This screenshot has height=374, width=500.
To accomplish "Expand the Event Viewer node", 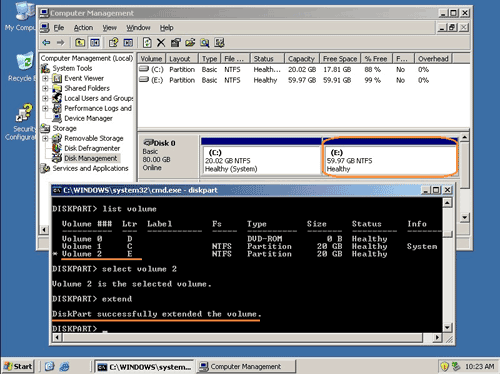I will pyautogui.click(x=45, y=78).
